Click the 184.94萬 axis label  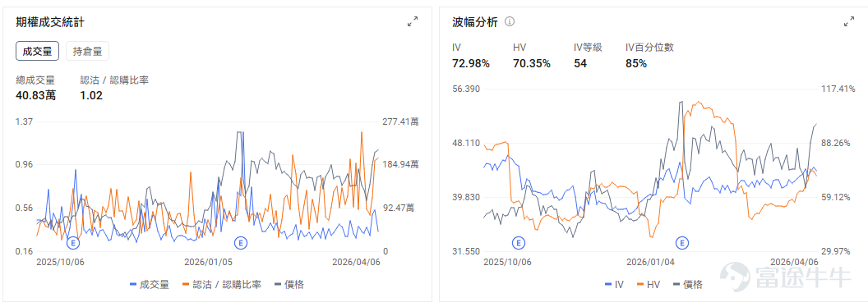point(401,164)
